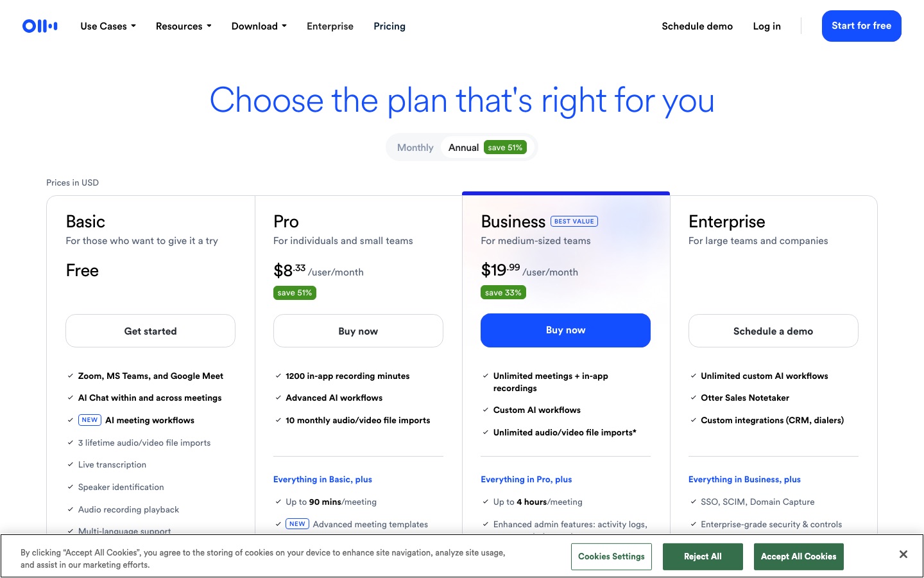Click the save 33% badge under Business price
924x578 pixels.
pos(503,293)
